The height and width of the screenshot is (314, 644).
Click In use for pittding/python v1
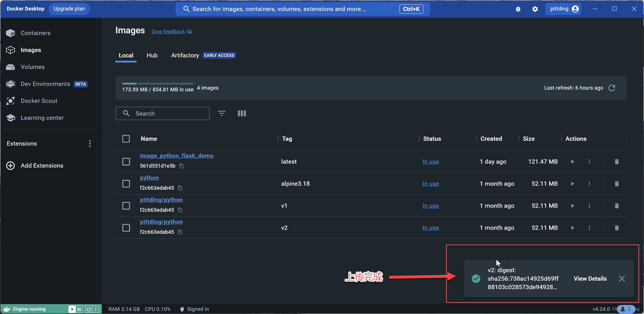pos(431,206)
